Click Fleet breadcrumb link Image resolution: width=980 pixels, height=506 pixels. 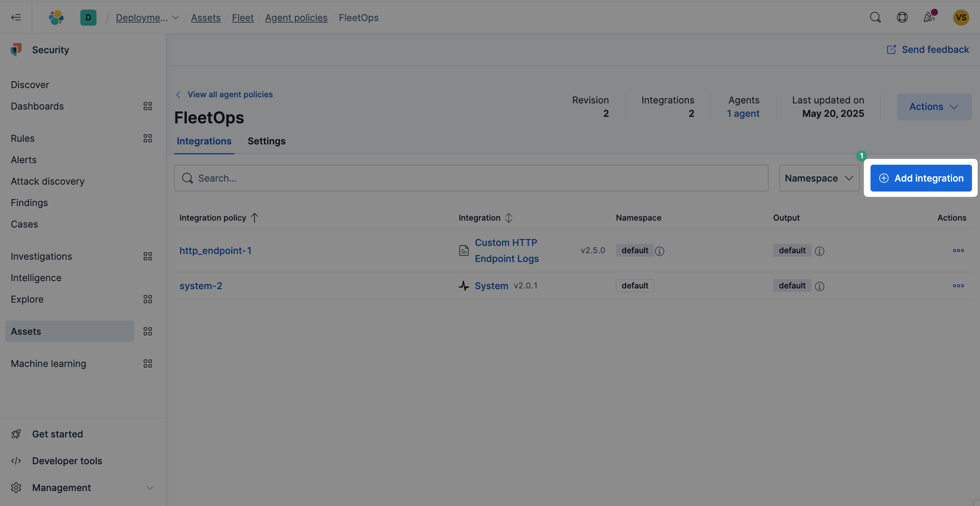point(243,18)
